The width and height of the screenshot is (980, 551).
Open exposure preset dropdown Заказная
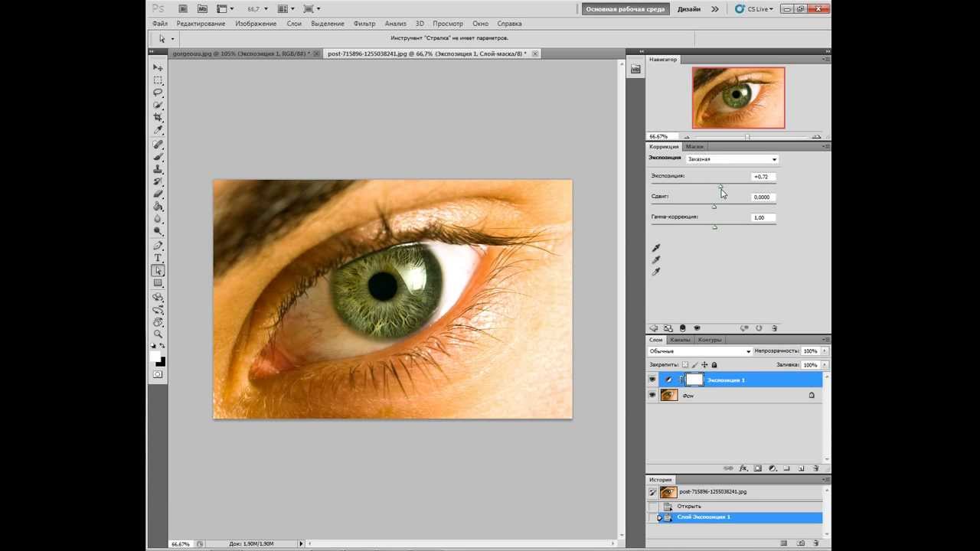point(732,159)
